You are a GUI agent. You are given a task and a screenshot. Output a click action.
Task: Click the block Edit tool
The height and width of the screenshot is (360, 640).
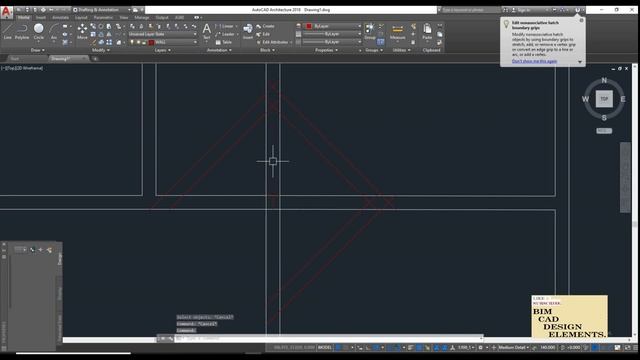(263, 34)
